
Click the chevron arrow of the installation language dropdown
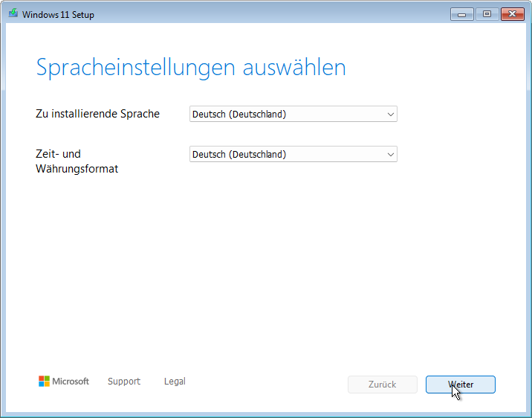tap(391, 115)
